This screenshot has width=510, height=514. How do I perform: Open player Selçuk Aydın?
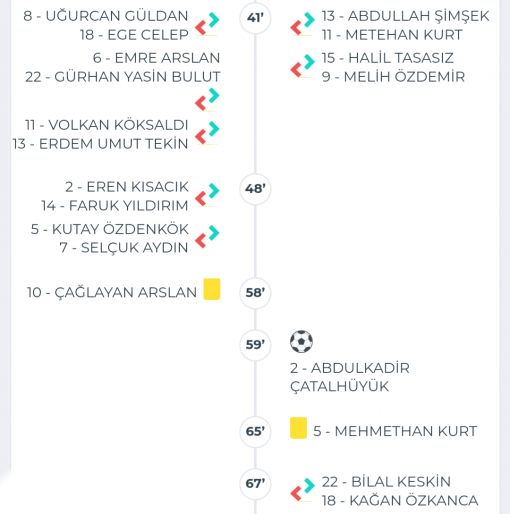[x=124, y=248]
